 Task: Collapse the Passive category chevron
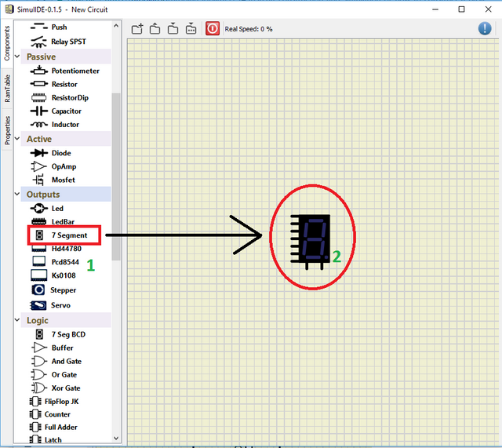17,56
